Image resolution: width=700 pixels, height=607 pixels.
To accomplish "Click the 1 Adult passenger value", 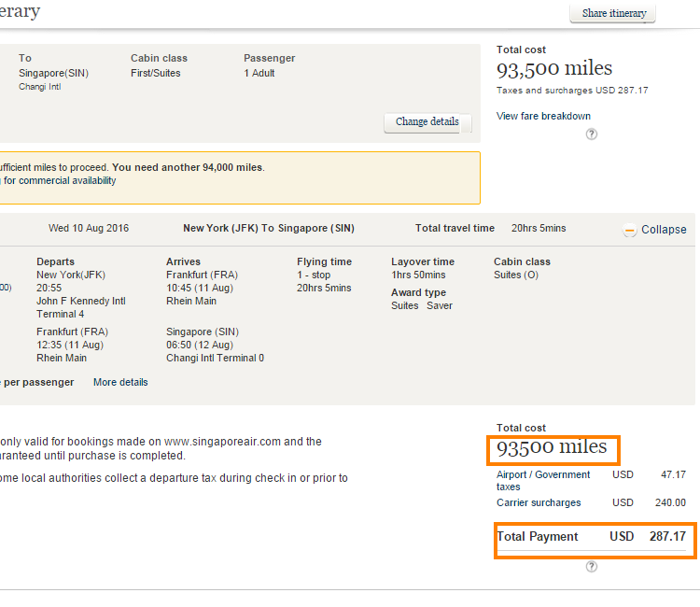I will coord(259,73).
